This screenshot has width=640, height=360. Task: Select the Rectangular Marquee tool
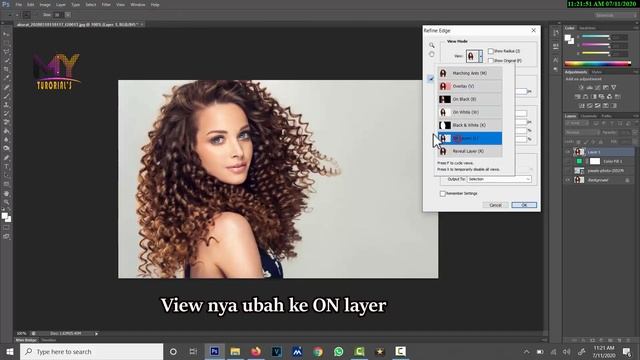click(6, 43)
